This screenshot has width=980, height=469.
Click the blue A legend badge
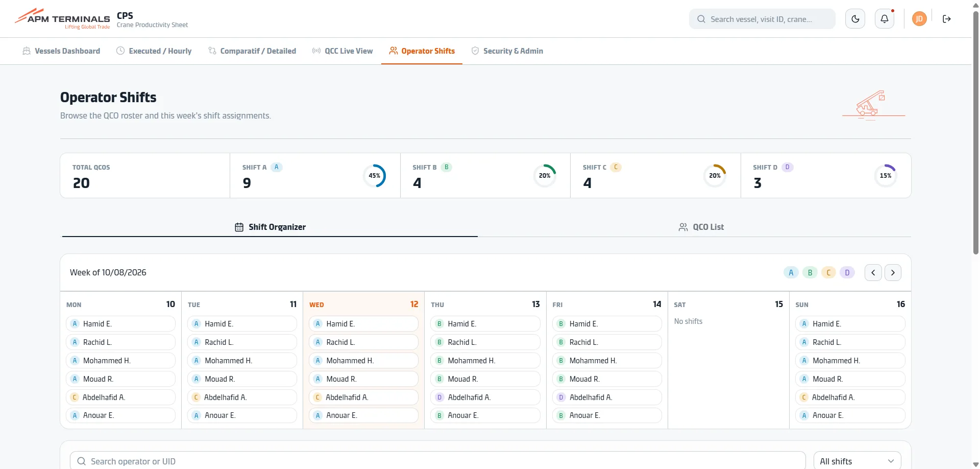click(791, 272)
